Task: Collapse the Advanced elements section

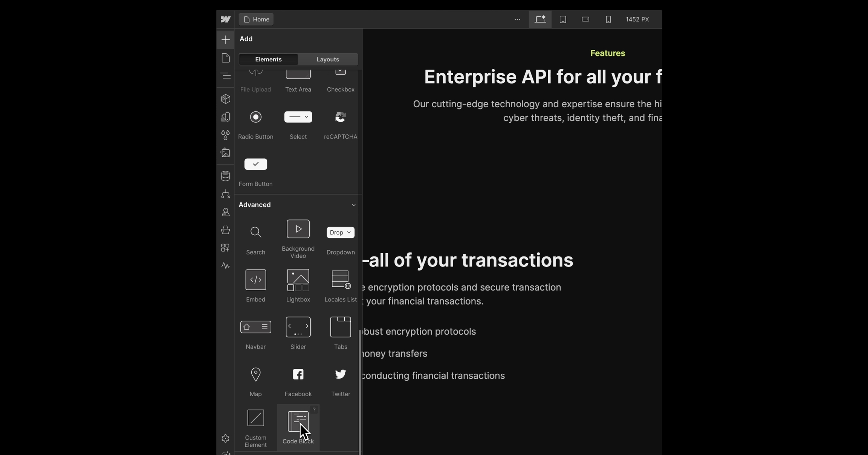Action: 353,205
